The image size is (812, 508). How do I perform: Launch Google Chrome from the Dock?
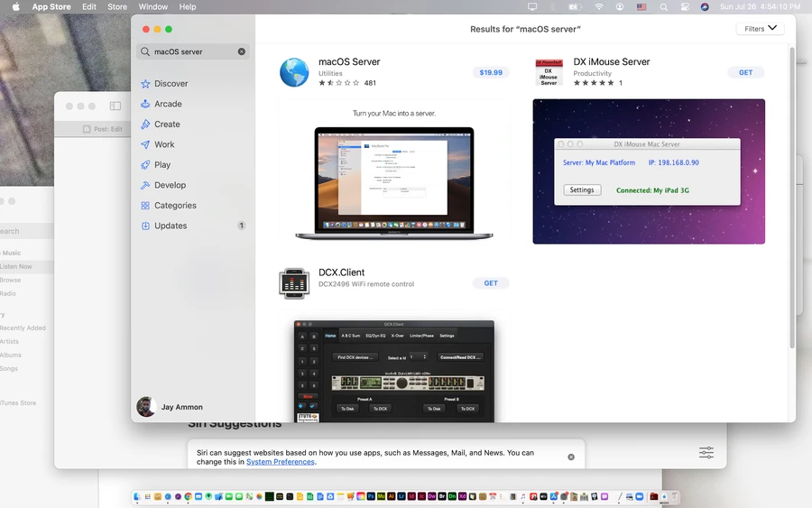click(x=188, y=496)
